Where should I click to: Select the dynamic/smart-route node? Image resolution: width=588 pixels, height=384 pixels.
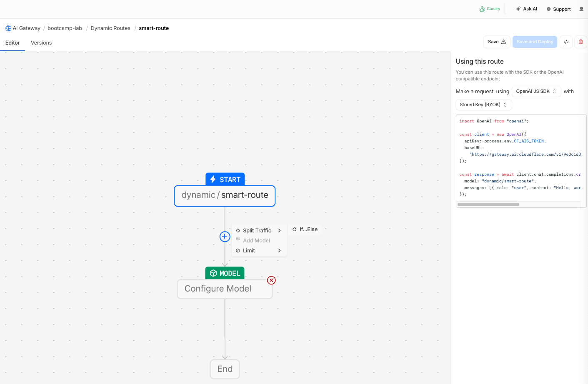click(x=225, y=196)
